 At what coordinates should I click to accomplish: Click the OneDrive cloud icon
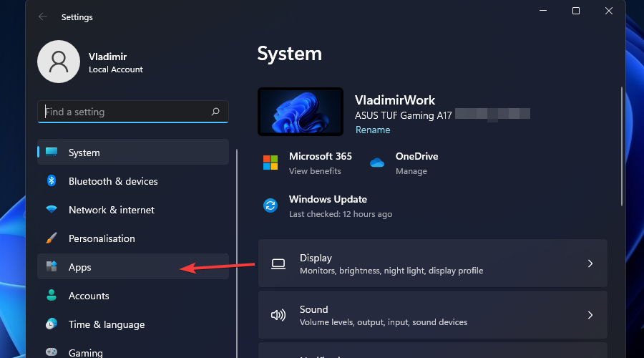tap(376, 163)
